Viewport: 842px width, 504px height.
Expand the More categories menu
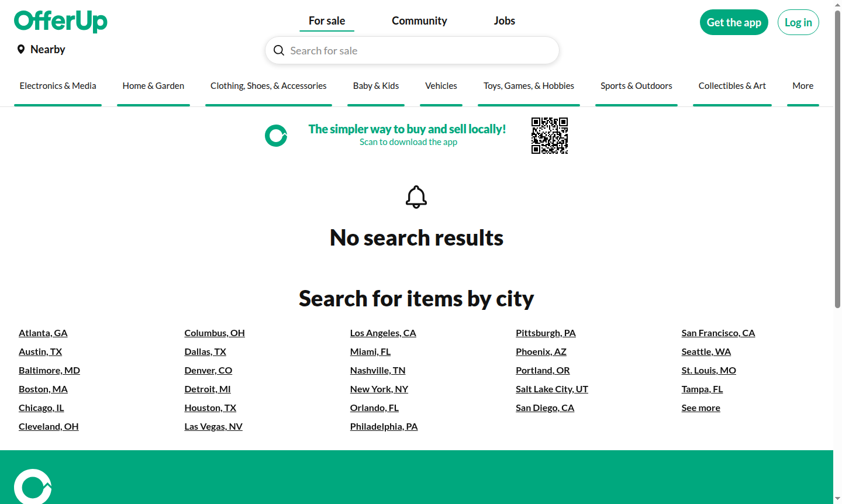pos(802,85)
